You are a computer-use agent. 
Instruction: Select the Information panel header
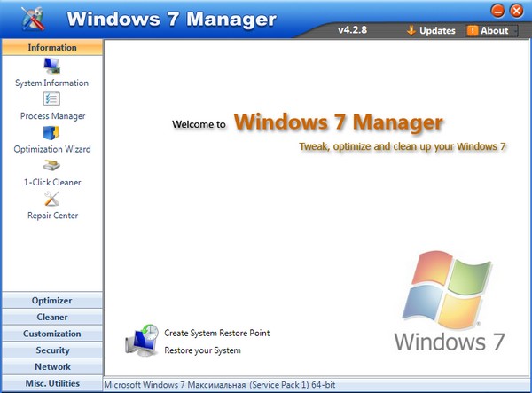[51, 47]
